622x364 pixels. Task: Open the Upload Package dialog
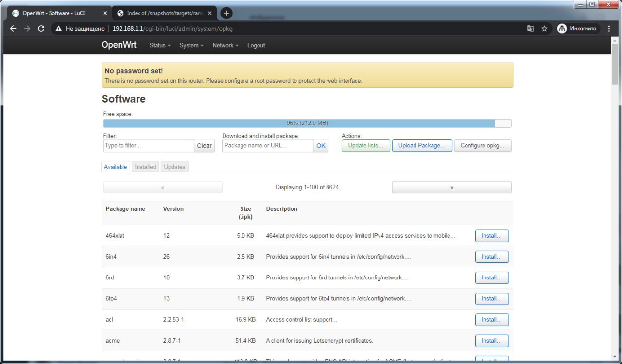422,145
